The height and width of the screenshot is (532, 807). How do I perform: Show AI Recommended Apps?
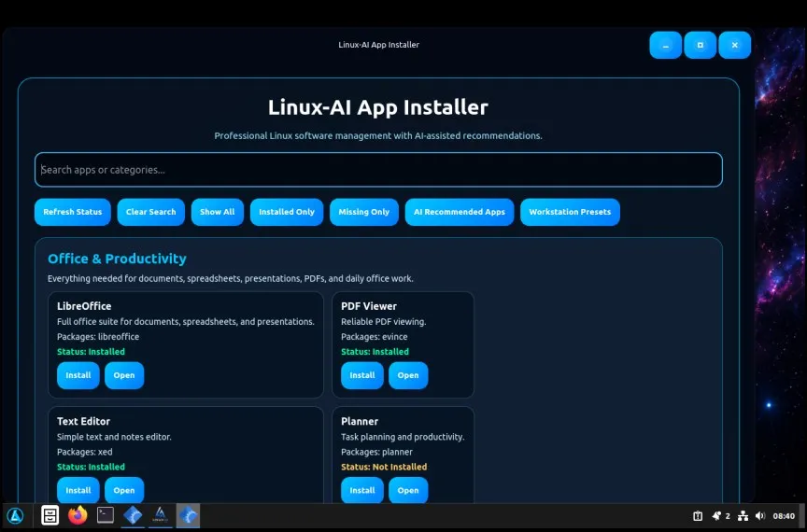[460, 212]
